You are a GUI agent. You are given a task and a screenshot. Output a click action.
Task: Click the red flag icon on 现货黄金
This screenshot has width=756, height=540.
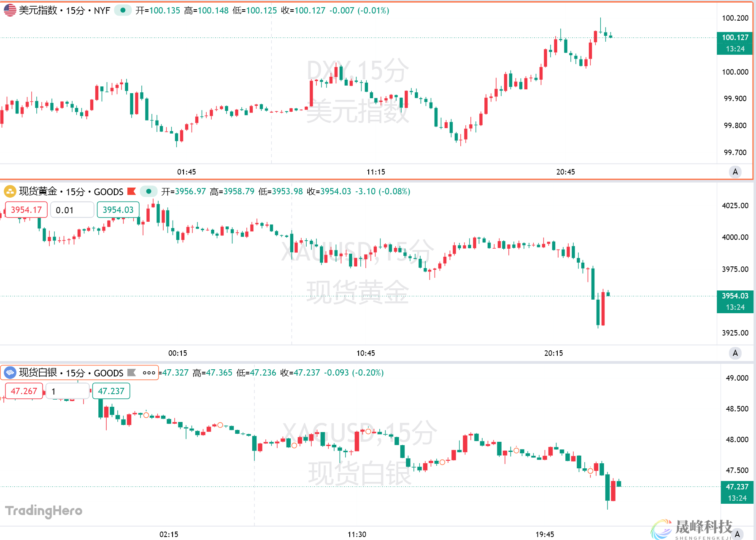click(132, 191)
